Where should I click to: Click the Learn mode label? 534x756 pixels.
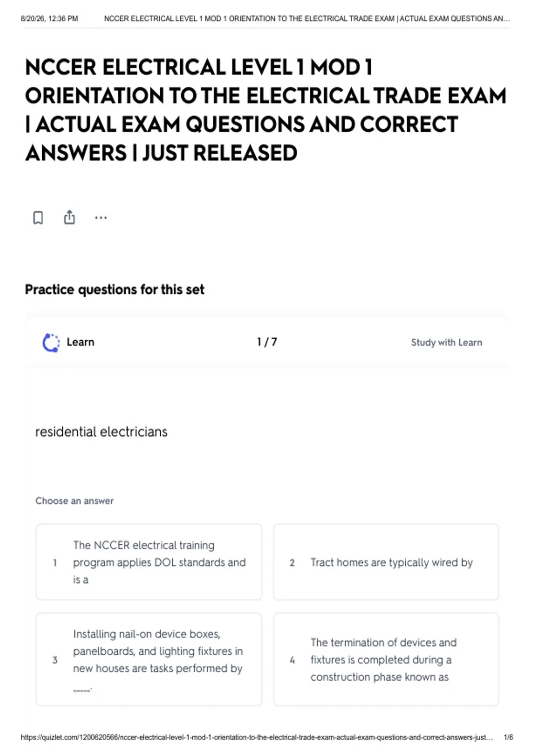81,342
